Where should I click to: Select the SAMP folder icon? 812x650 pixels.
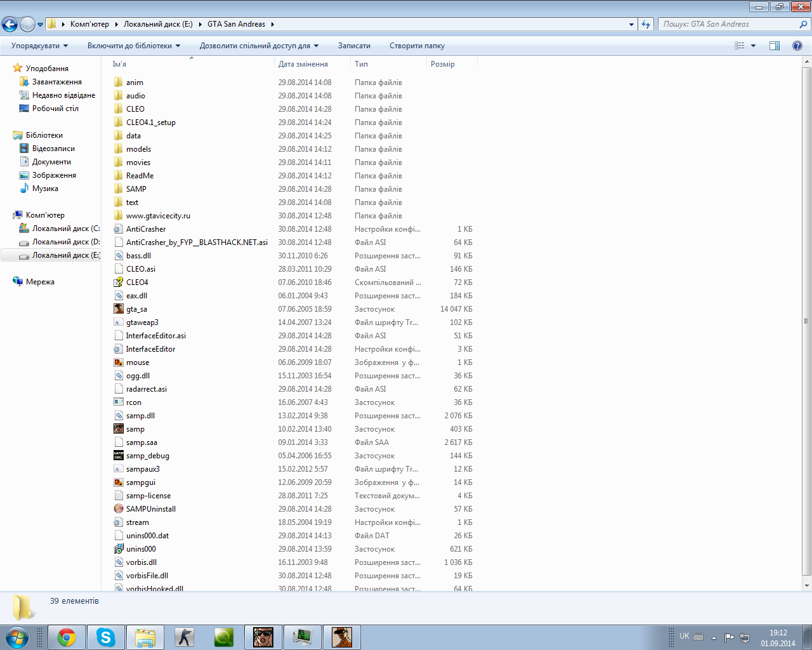point(119,189)
